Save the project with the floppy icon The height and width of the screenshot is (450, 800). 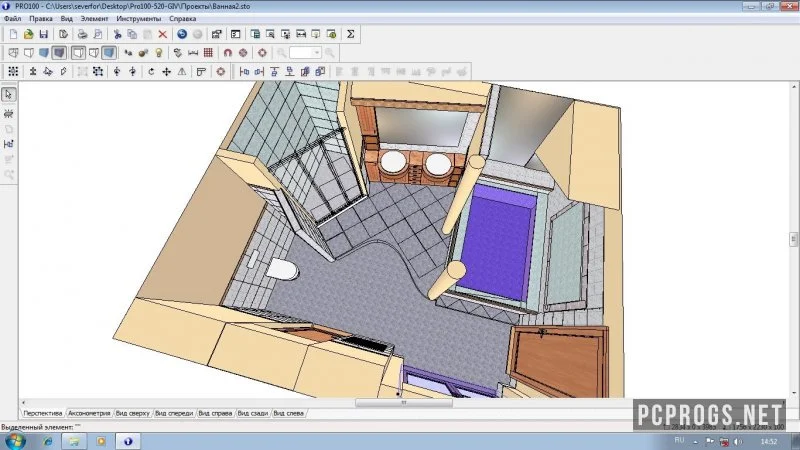tap(44, 34)
